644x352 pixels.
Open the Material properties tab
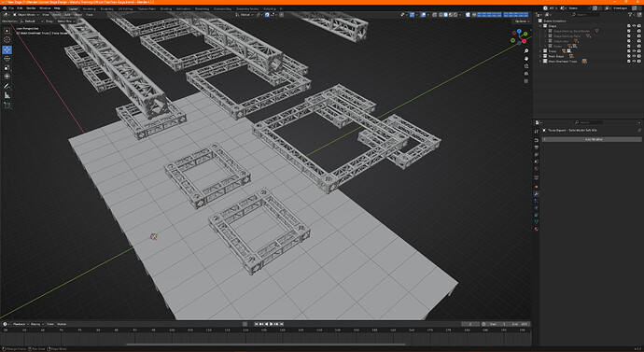tap(537, 229)
